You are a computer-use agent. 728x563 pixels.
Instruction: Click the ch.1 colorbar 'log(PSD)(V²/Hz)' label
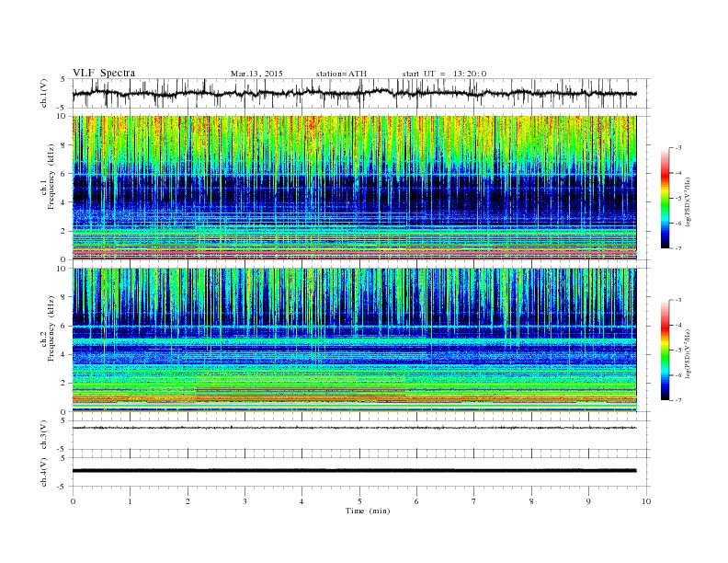[x=688, y=201]
